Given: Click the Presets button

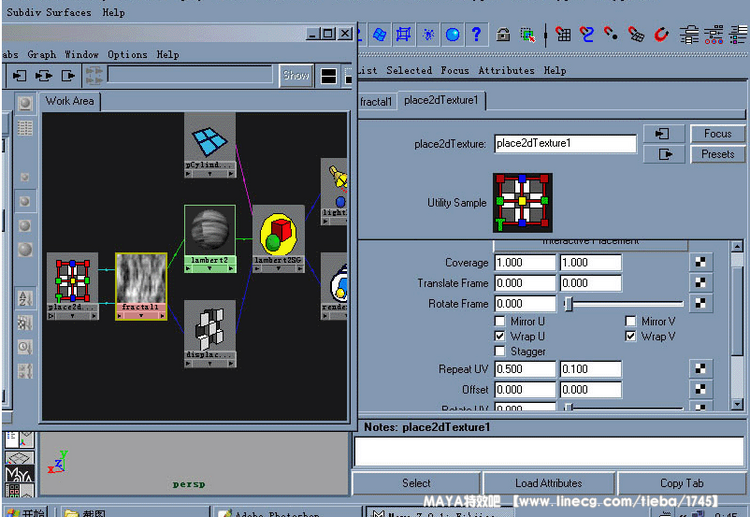Looking at the screenshot, I should (x=717, y=154).
